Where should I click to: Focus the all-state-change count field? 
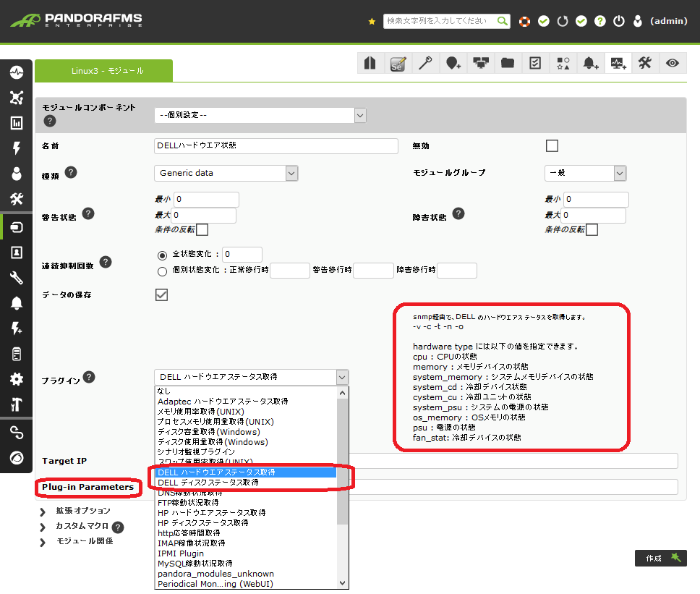[x=242, y=254]
